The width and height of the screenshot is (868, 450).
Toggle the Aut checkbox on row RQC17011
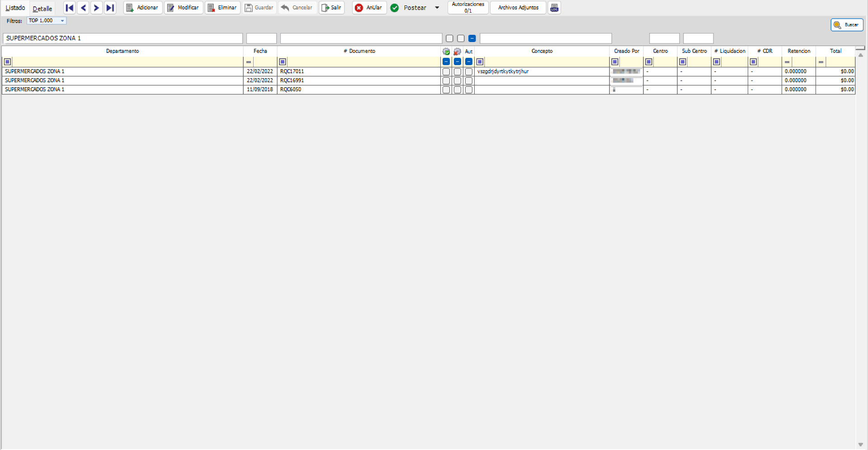point(469,71)
